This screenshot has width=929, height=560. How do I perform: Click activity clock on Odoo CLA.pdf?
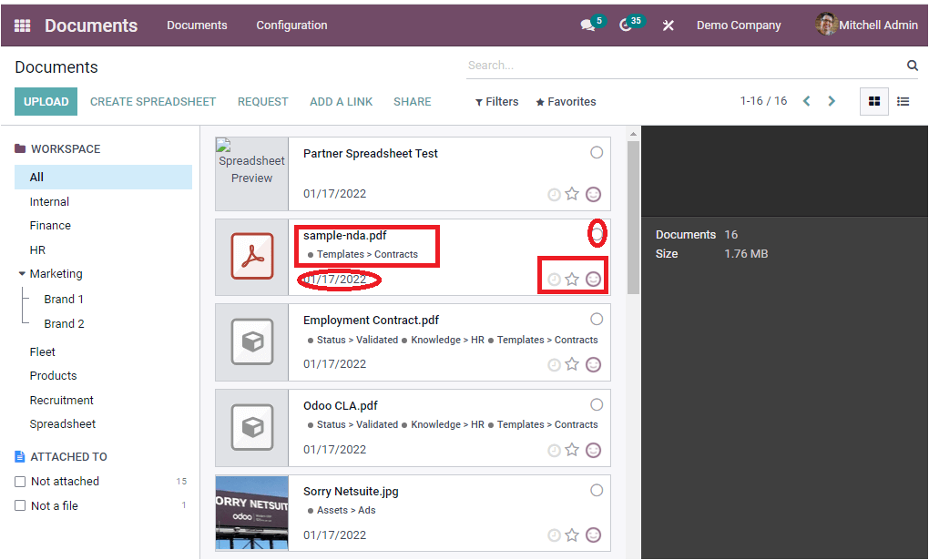554,451
